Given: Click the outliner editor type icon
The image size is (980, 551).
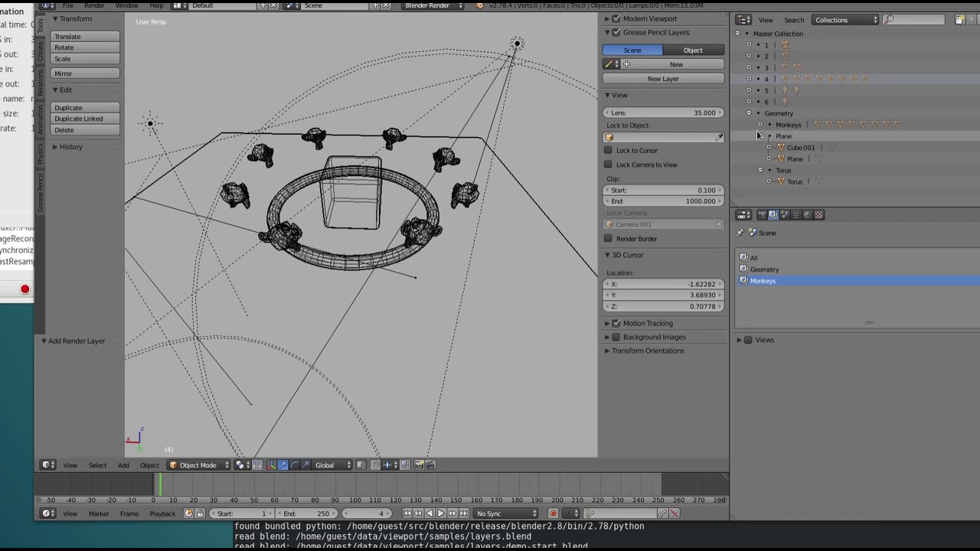Looking at the screenshot, I should click(x=743, y=20).
